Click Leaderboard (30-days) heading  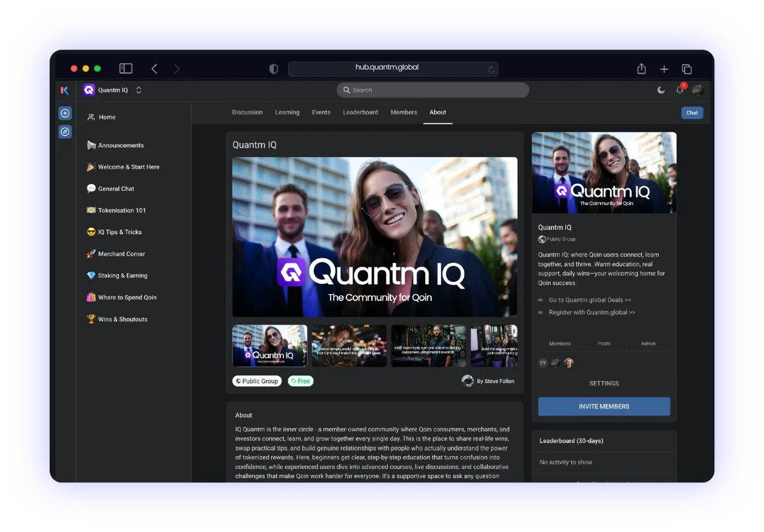tap(571, 441)
